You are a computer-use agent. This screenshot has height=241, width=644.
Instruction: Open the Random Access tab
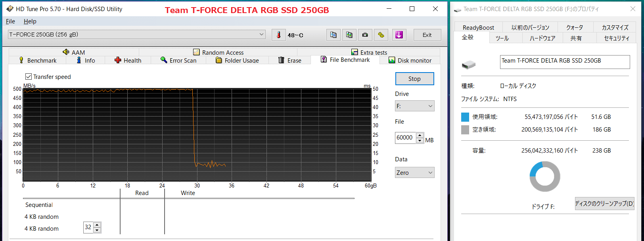[218, 52]
